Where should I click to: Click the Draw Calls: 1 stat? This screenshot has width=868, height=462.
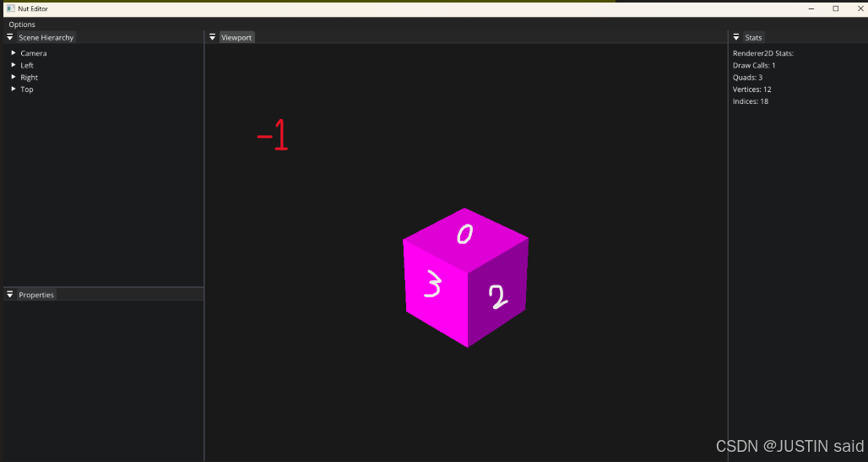coord(754,65)
